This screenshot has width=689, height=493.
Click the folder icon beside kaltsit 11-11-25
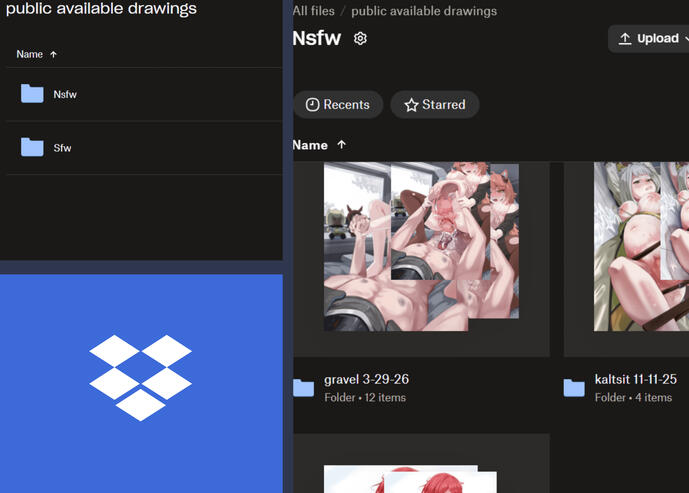[574, 388]
